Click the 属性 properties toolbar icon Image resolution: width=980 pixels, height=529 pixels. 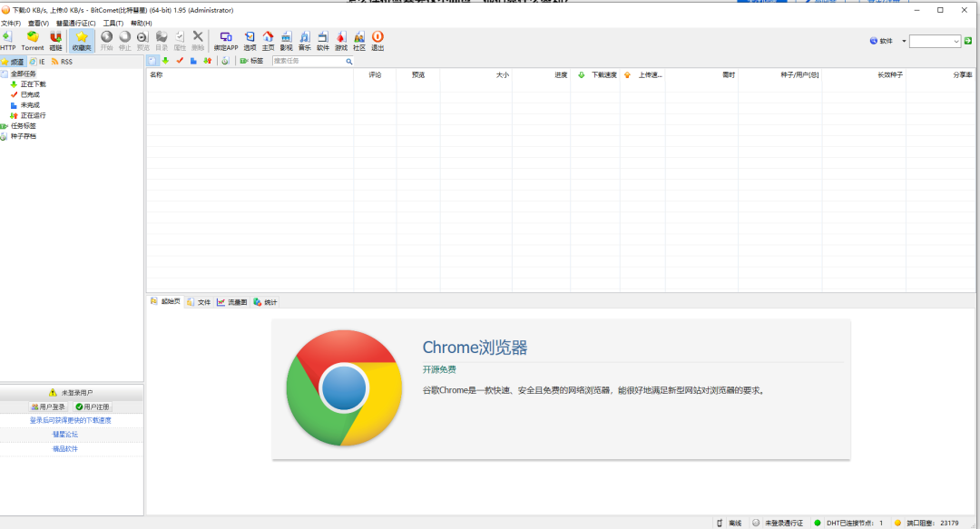click(x=180, y=41)
